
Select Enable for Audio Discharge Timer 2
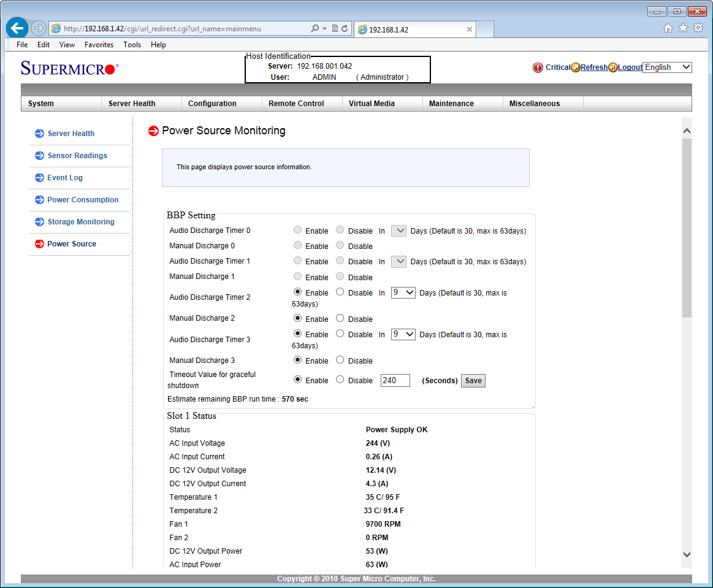(297, 292)
